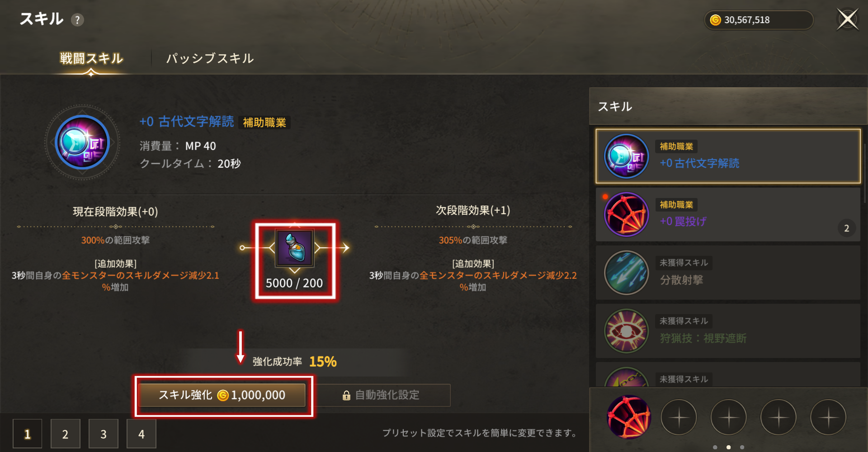Select preset 4
868x452 pixels.
[141, 434]
